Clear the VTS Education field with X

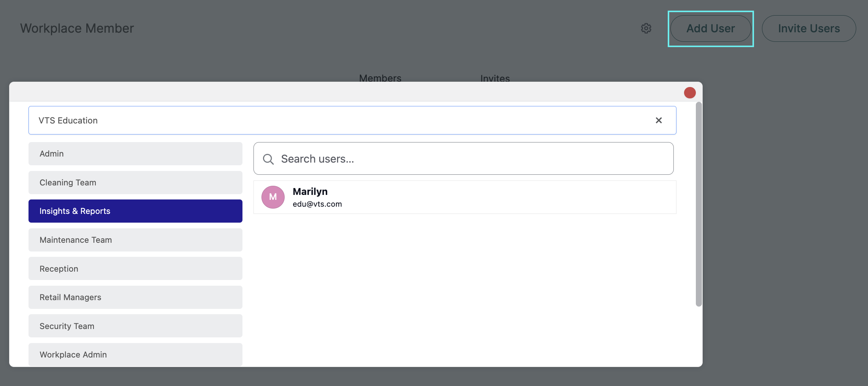[659, 120]
